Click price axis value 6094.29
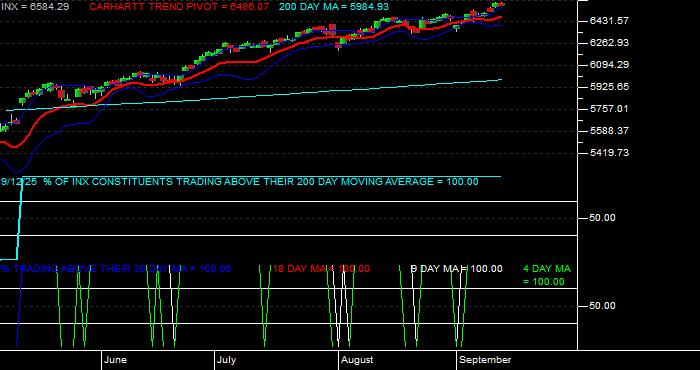700x370 pixels. coord(609,65)
